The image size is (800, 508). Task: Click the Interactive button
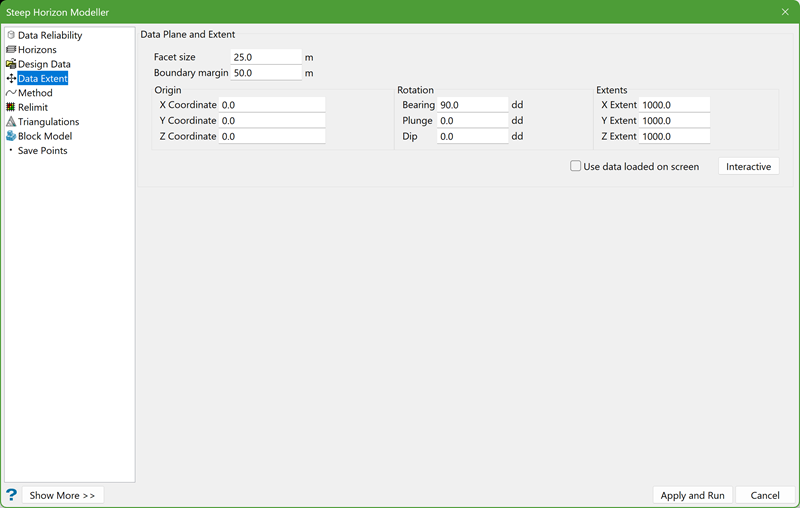(748, 166)
